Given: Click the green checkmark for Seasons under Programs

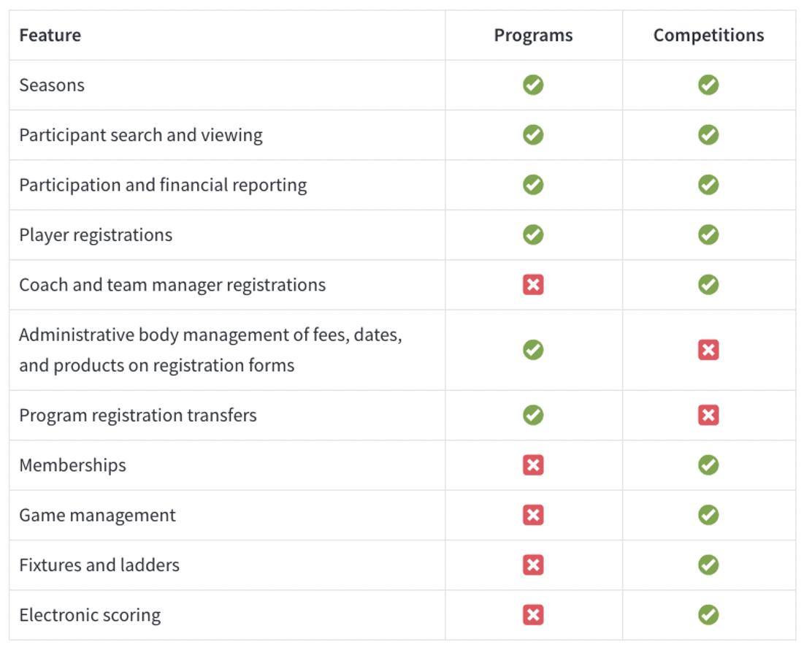Looking at the screenshot, I should (533, 85).
